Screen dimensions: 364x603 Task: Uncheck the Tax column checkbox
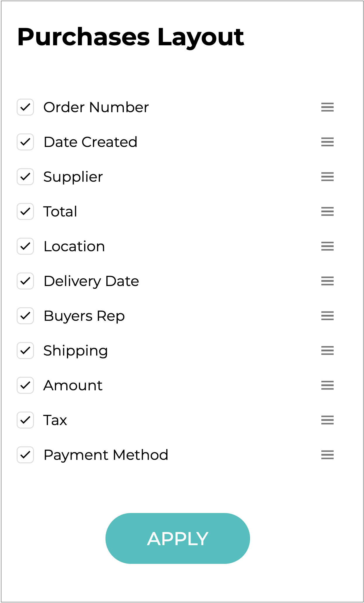[x=25, y=420]
